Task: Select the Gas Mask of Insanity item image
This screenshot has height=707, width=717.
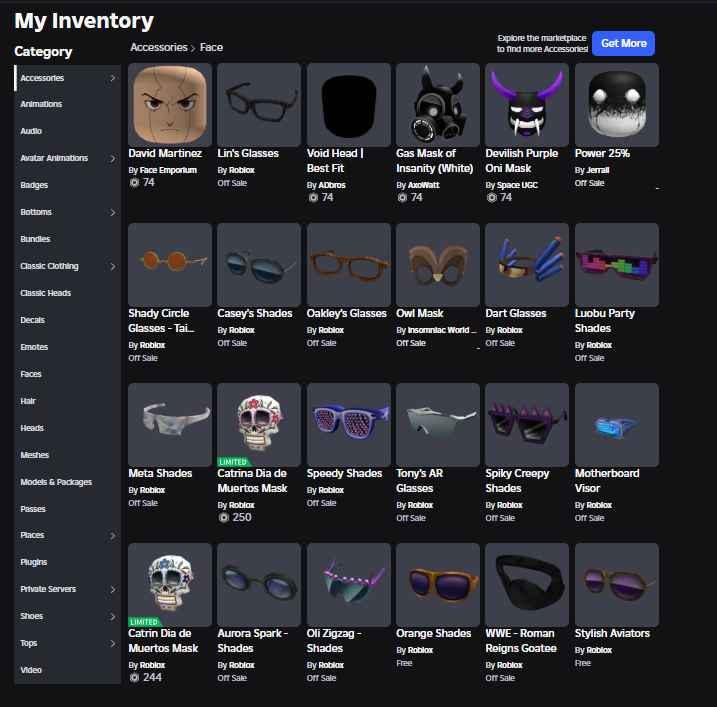Action: pos(438,105)
